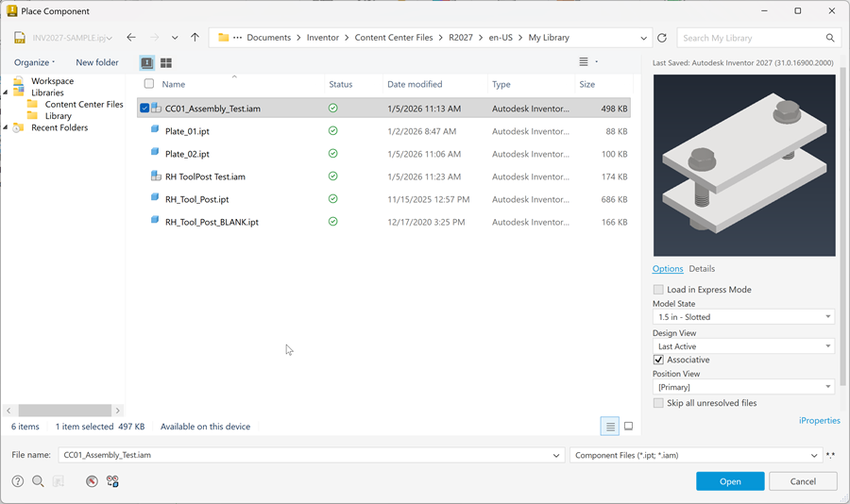Collapse the Recent Folders tree node
This screenshot has height=504, width=850.
(x=6, y=127)
